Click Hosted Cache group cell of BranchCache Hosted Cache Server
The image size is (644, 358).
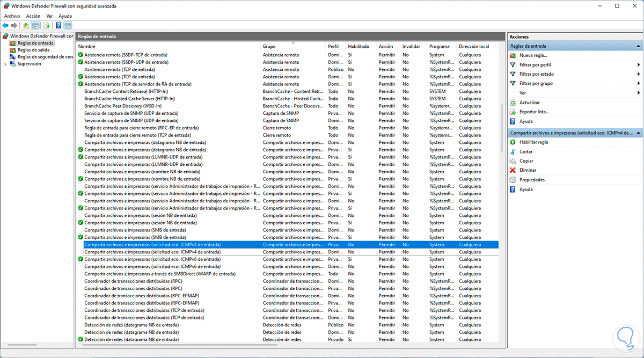pos(293,99)
